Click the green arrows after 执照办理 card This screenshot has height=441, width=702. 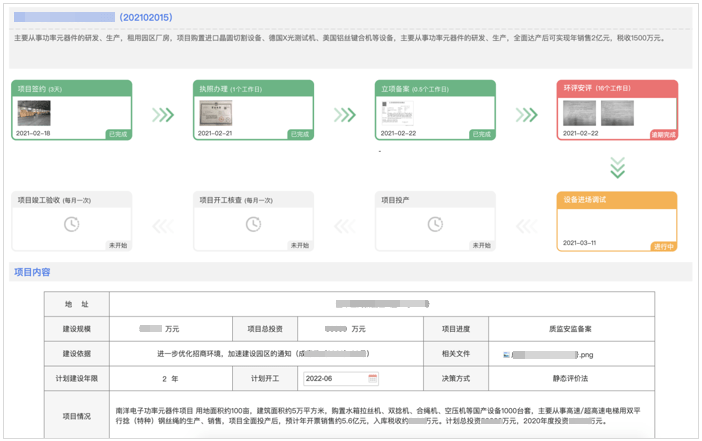(344, 115)
